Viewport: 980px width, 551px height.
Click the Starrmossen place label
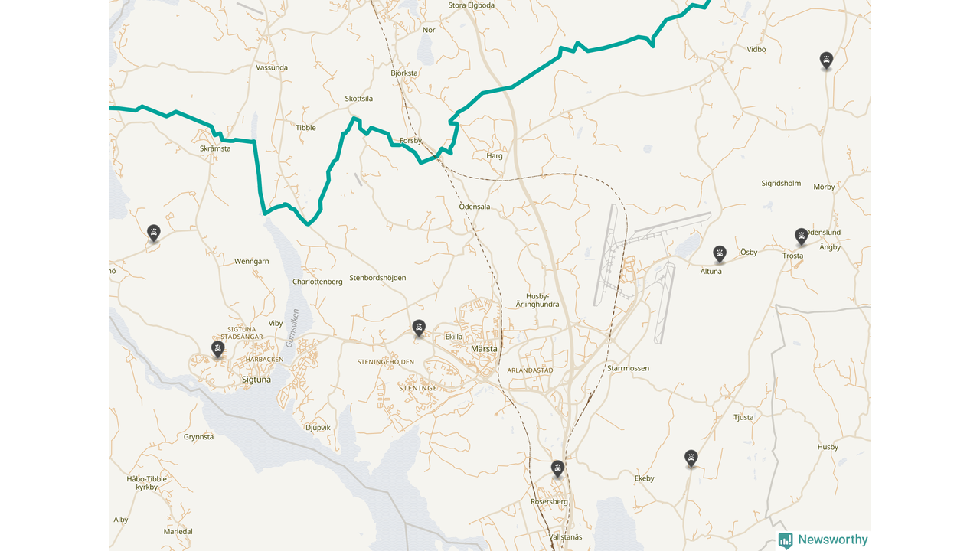[x=628, y=368]
